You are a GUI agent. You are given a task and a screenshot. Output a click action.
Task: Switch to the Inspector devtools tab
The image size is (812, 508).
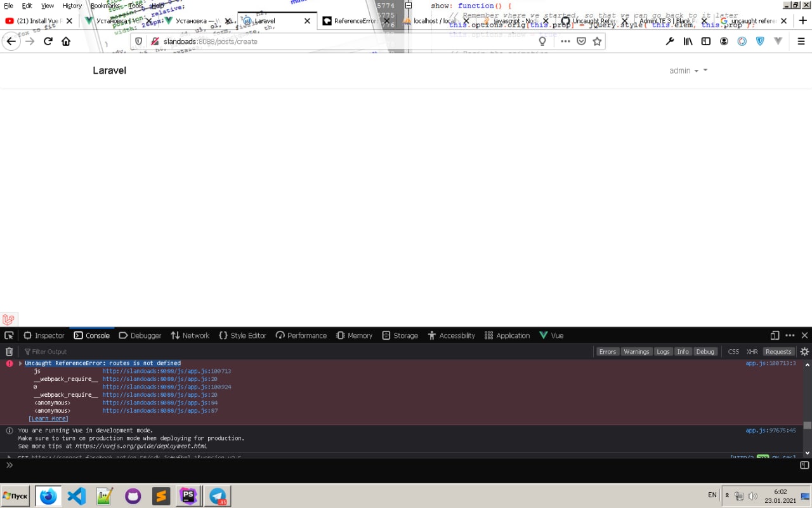click(x=44, y=335)
